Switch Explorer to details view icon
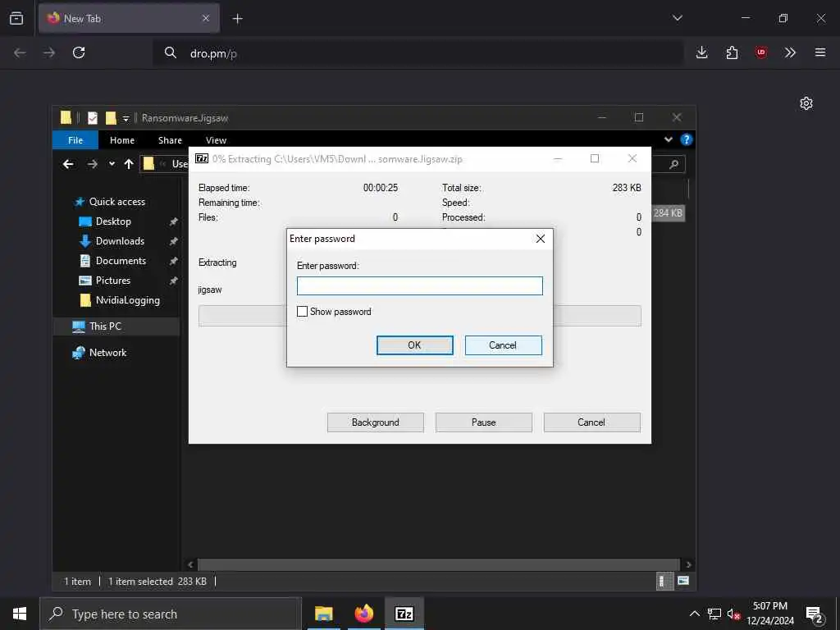The image size is (840, 630). click(664, 582)
